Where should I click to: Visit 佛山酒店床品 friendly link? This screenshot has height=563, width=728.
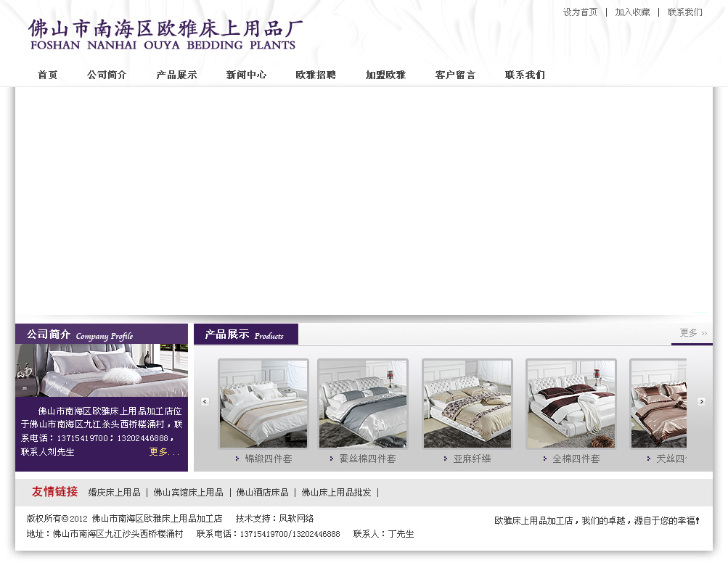pos(262,493)
